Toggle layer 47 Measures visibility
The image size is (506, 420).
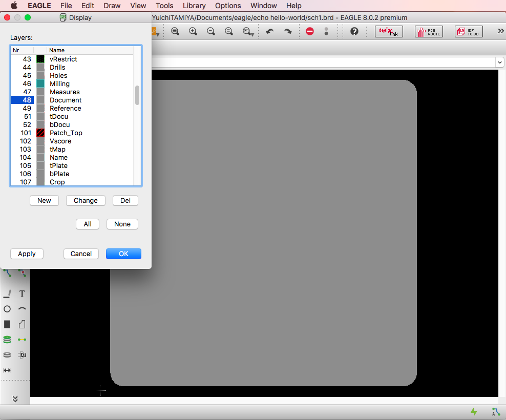click(x=22, y=92)
